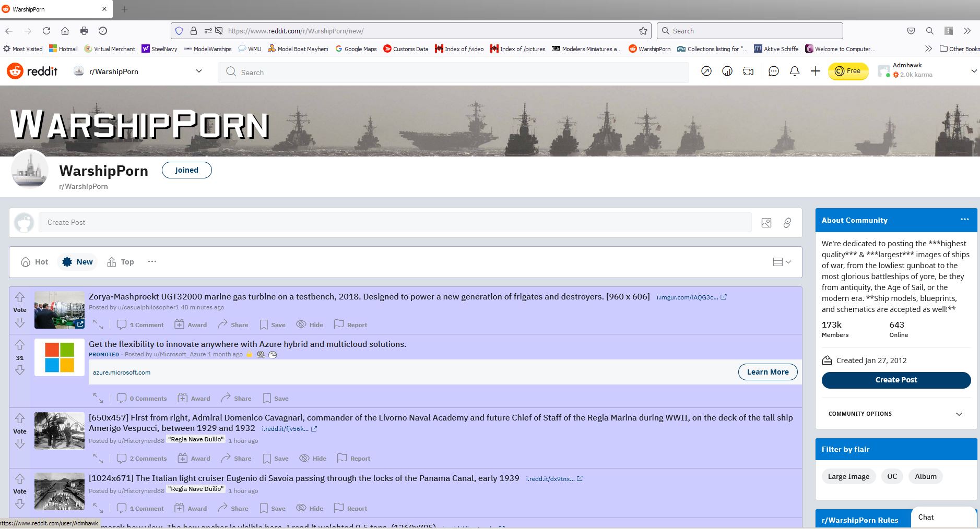Screen dimensions: 980x529
Task: Save the Eugenio di Savoia post
Action: point(273,508)
